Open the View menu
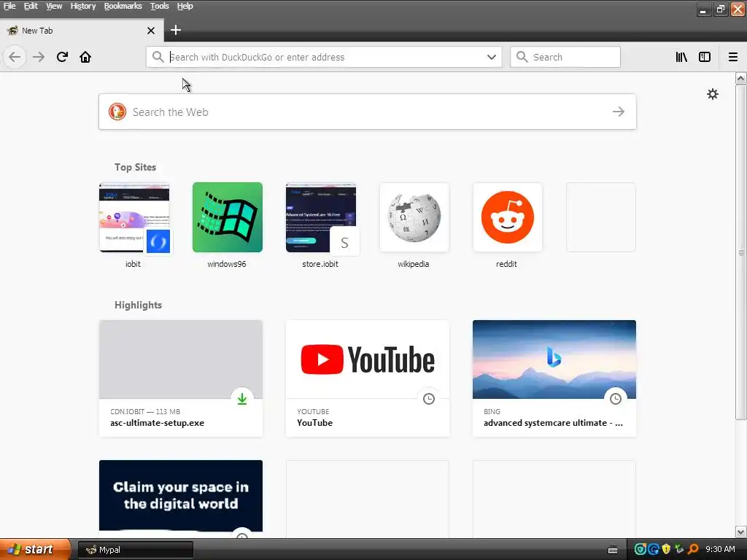The width and height of the screenshot is (747, 560). click(54, 6)
